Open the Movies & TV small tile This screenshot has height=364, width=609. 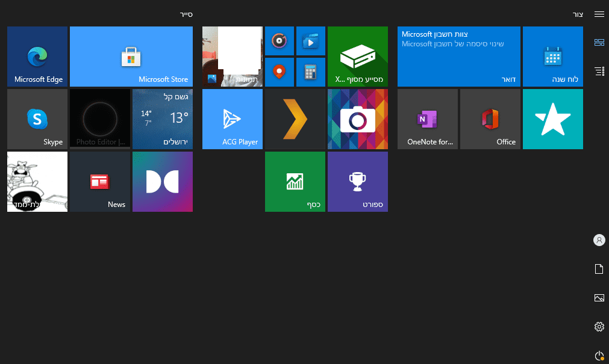pos(311,41)
